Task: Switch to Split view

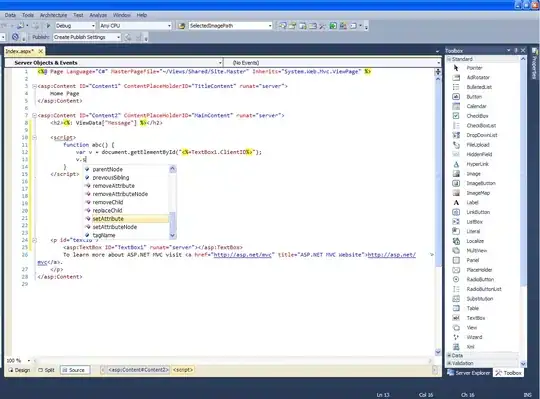Action: [46, 370]
